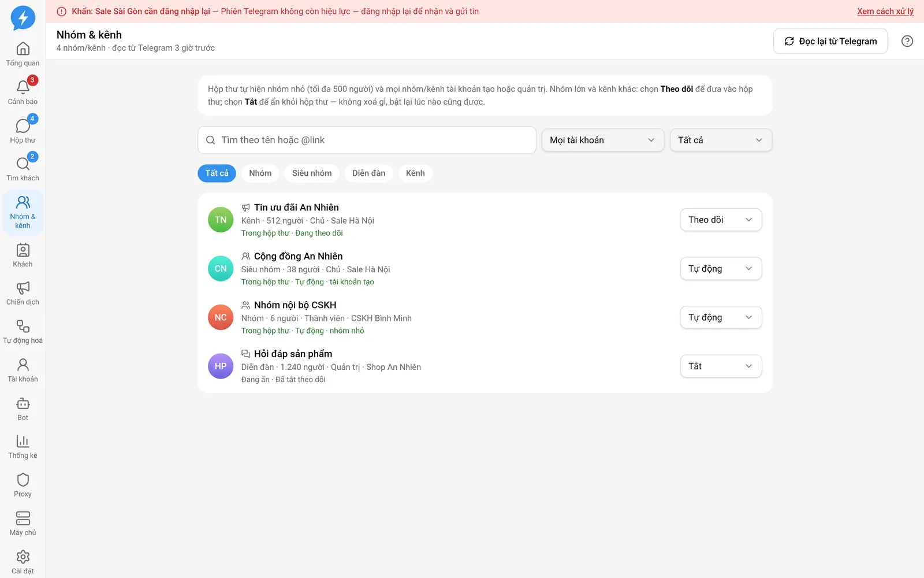The image size is (924, 578).
Task: Click the Tin ưu đãi An Nhiên title
Action: click(296, 208)
